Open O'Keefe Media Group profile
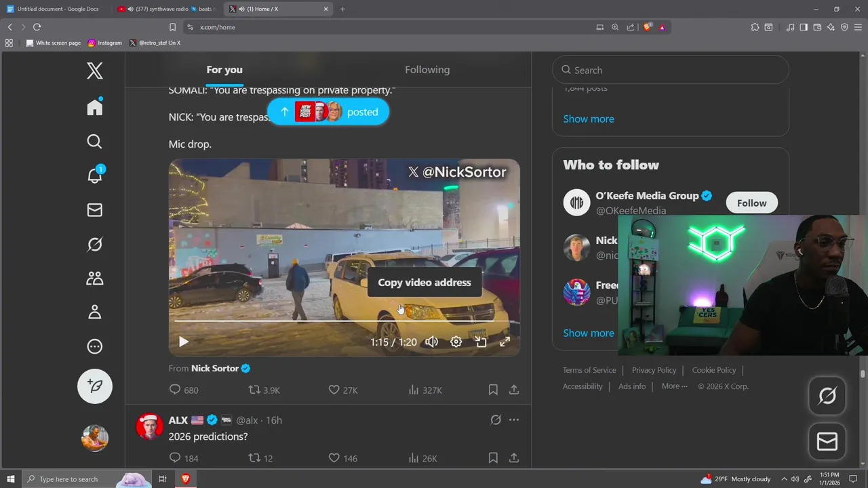The width and height of the screenshot is (868, 488). (647, 196)
